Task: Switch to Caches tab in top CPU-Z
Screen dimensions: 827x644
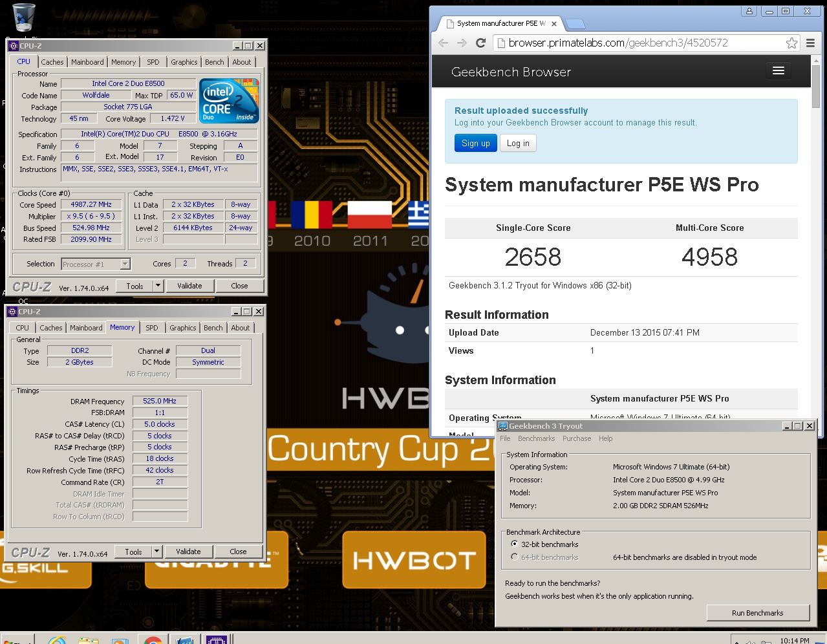Action: (x=52, y=62)
